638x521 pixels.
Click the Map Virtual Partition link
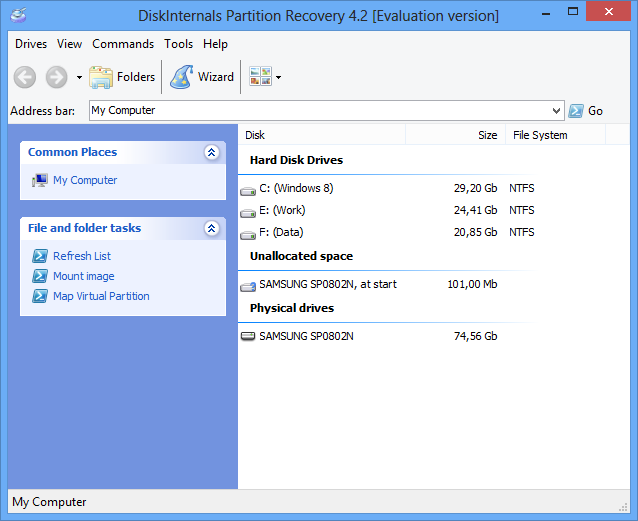click(x=101, y=296)
